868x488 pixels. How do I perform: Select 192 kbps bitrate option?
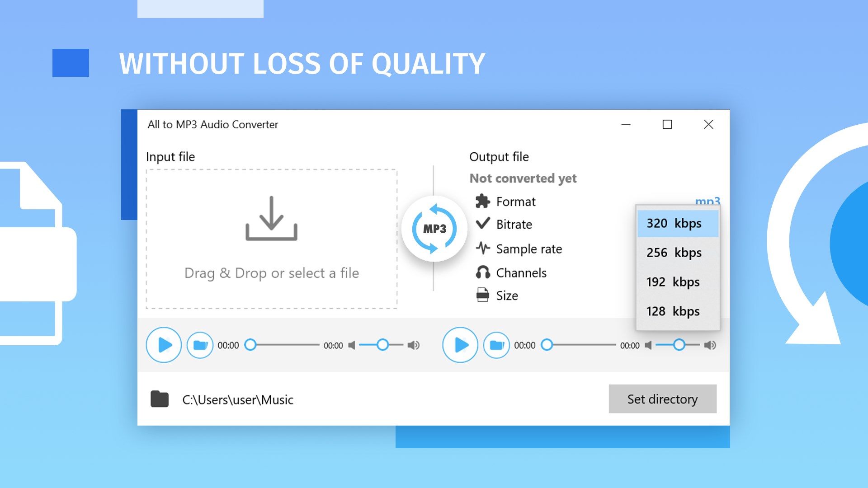pyautogui.click(x=674, y=282)
